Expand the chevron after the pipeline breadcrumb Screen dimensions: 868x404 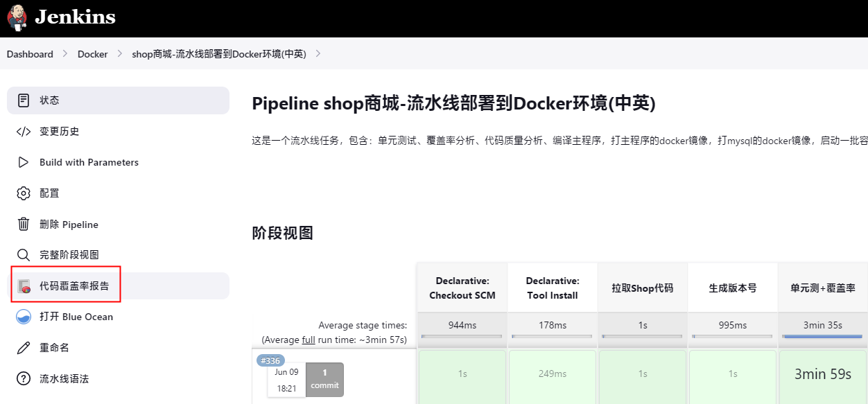click(318, 54)
